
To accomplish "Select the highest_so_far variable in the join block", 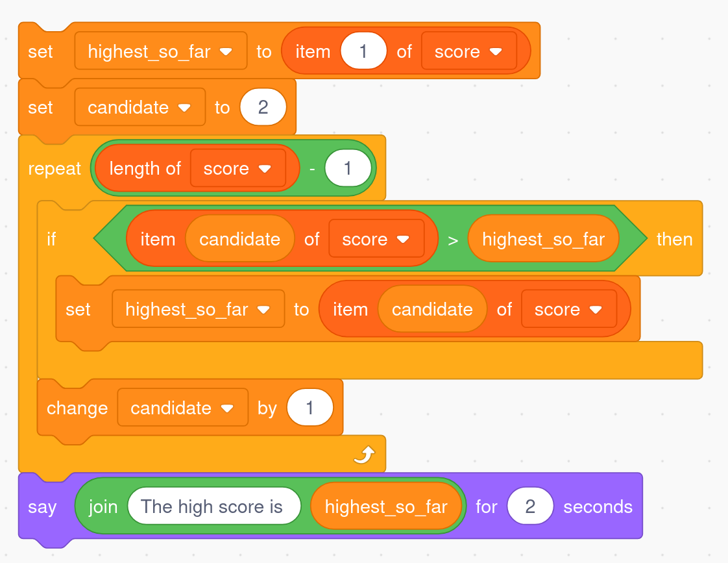I will pos(386,507).
